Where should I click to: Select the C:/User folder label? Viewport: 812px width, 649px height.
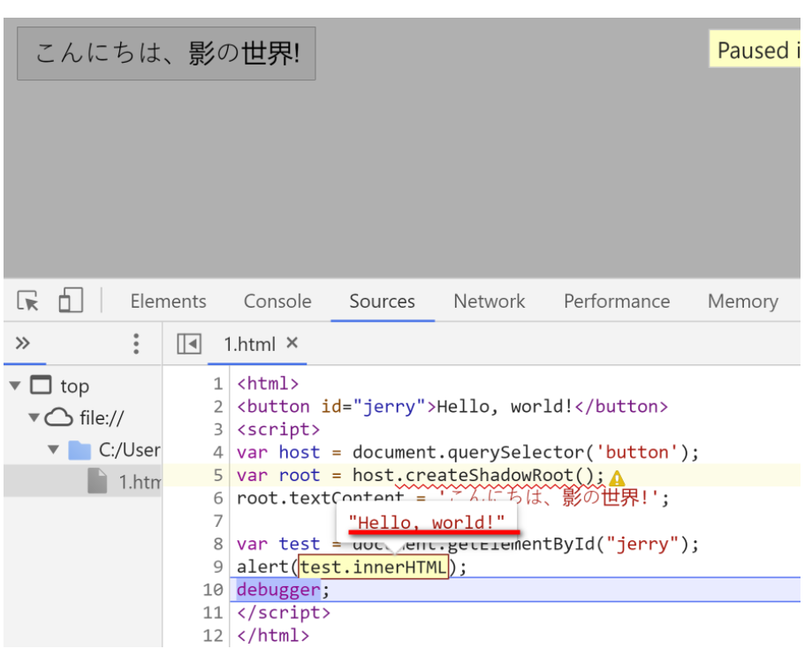click(x=130, y=450)
